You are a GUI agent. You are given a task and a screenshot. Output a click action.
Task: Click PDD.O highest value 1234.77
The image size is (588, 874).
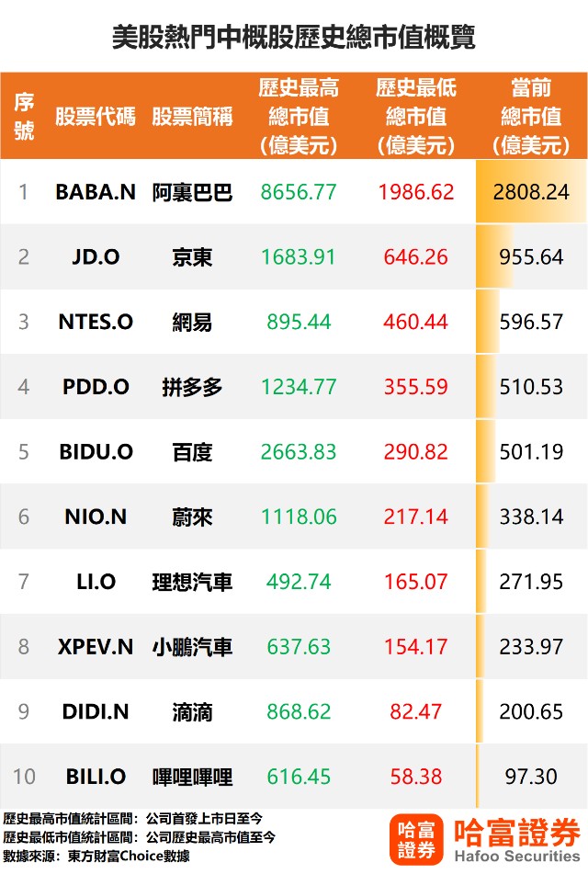click(299, 387)
